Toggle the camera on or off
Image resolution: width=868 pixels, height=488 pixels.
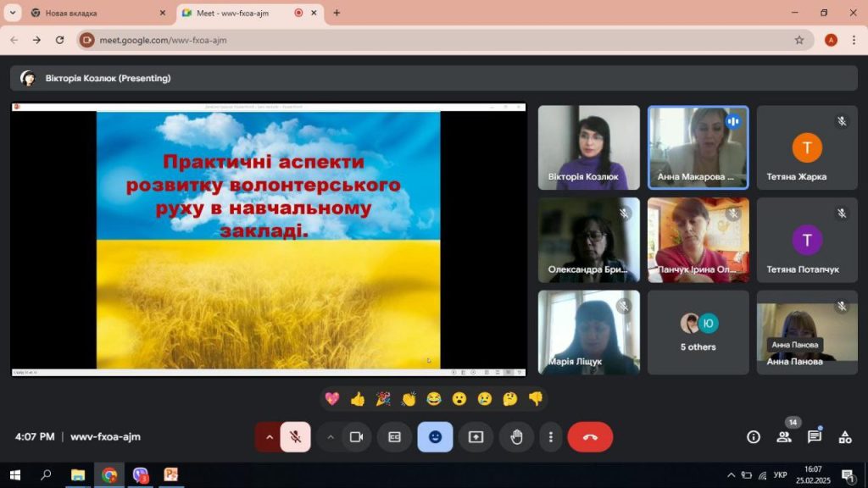(x=356, y=437)
